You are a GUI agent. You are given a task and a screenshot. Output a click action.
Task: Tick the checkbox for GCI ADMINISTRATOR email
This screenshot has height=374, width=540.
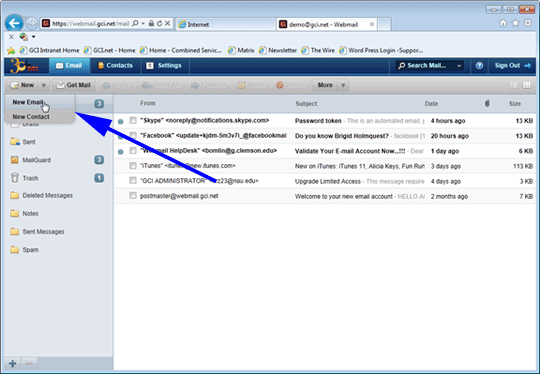[x=133, y=180]
